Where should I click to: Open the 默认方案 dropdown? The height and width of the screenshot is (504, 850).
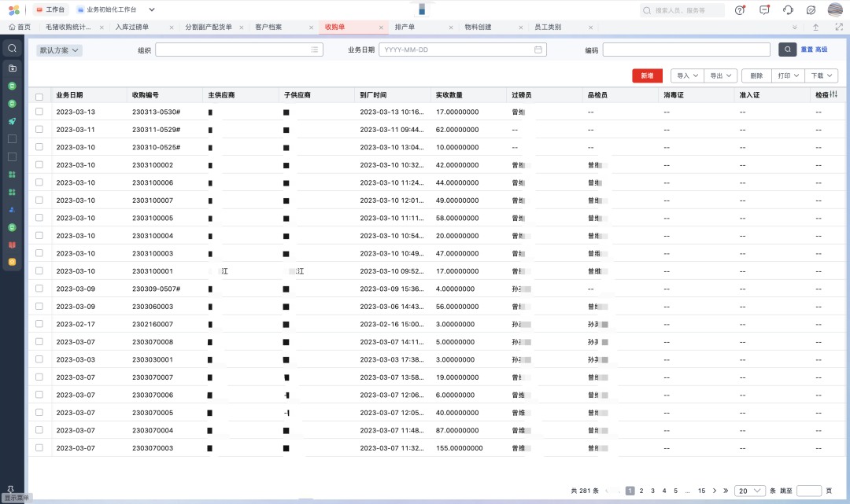click(x=59, y=50)
